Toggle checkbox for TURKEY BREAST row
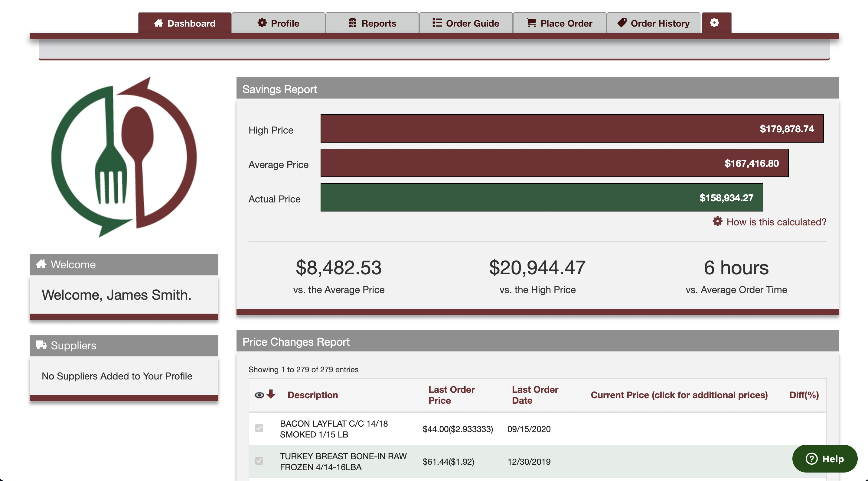This screenshot has width=868, height=481. tap(259, 461)
